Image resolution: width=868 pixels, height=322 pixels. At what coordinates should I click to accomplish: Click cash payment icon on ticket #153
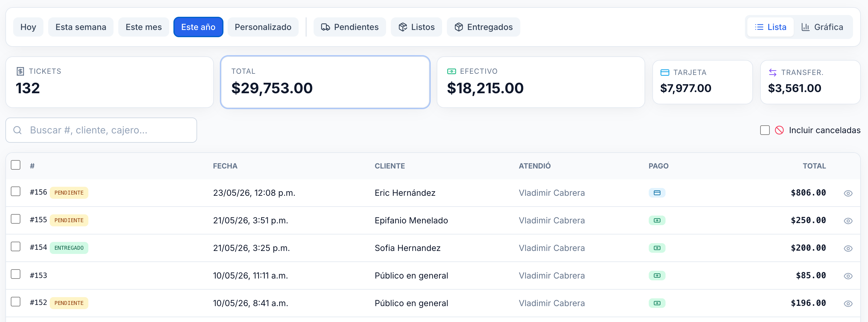[x=657, y=276]
